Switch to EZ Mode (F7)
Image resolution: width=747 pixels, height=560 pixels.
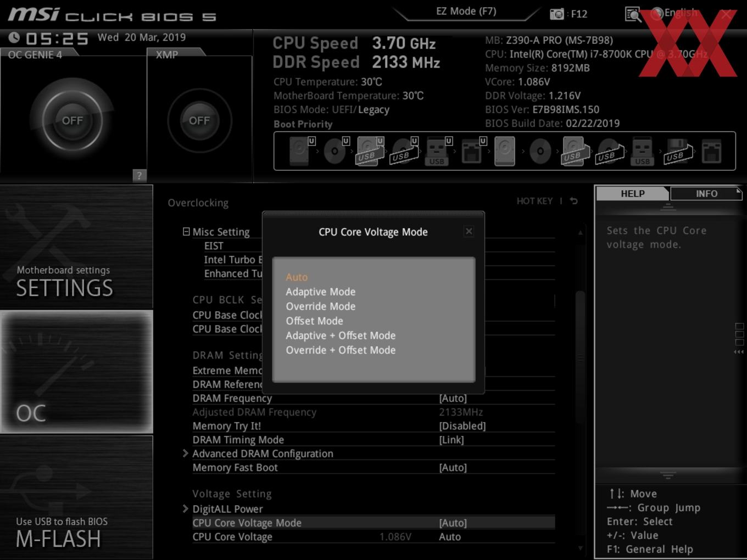pyautogui.click(x=466, y=12)
